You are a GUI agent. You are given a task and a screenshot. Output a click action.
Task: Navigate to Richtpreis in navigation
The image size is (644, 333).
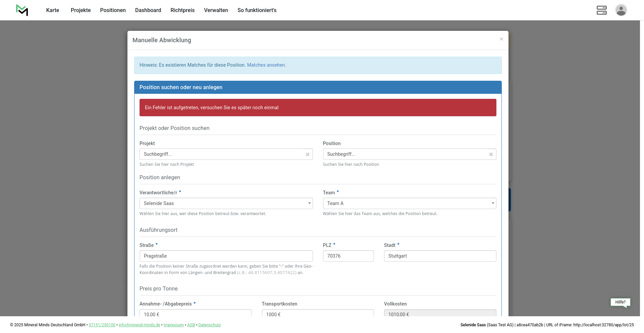coord(182,10)
